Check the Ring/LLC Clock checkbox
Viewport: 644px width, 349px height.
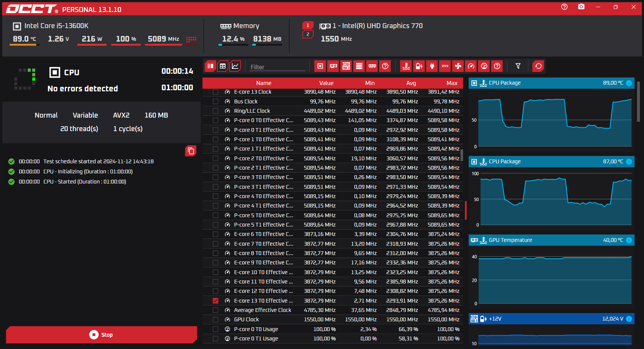[x=215, y=111]
